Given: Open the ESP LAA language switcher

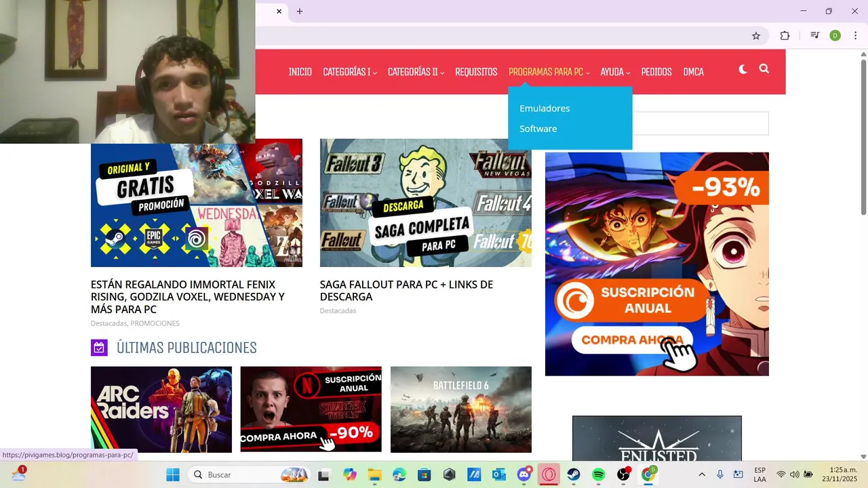Looking at the screenshot, I should (x=759, y=474).
